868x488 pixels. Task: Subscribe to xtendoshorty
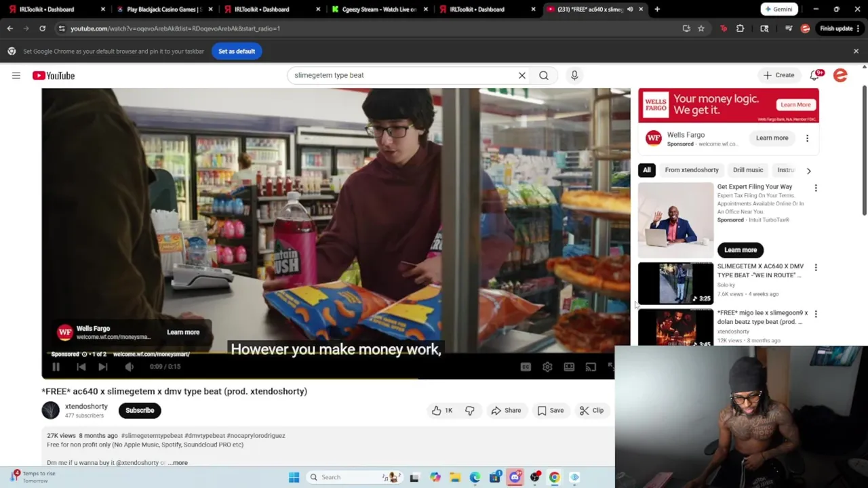(140, 410)
